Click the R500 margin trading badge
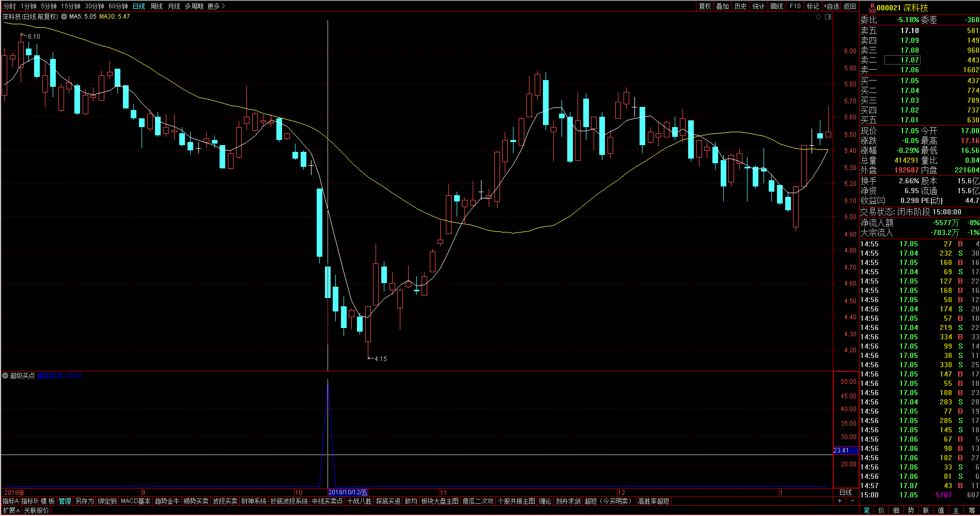 pyautogui.click(x=872, y=8)
